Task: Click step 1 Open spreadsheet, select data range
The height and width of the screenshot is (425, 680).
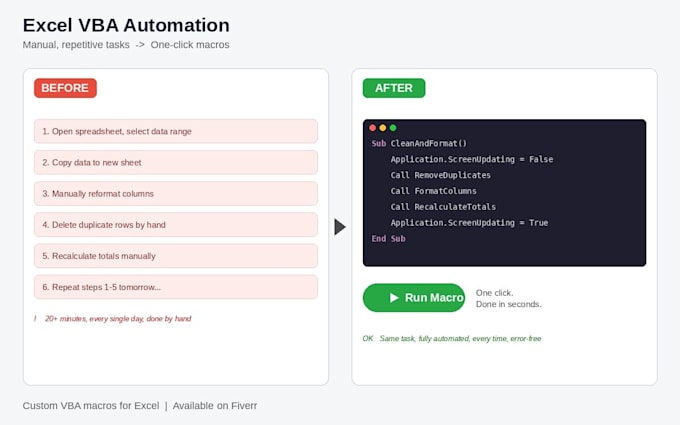Action: (x=176, y=131)
